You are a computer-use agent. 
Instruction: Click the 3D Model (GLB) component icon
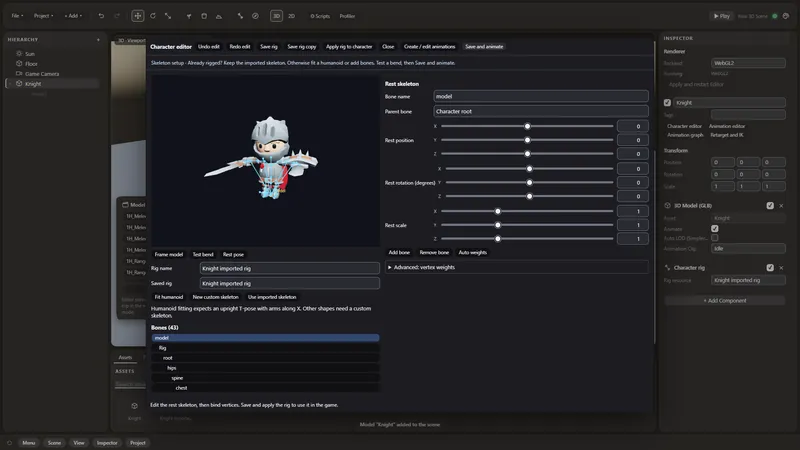click(x=667, y=206)
